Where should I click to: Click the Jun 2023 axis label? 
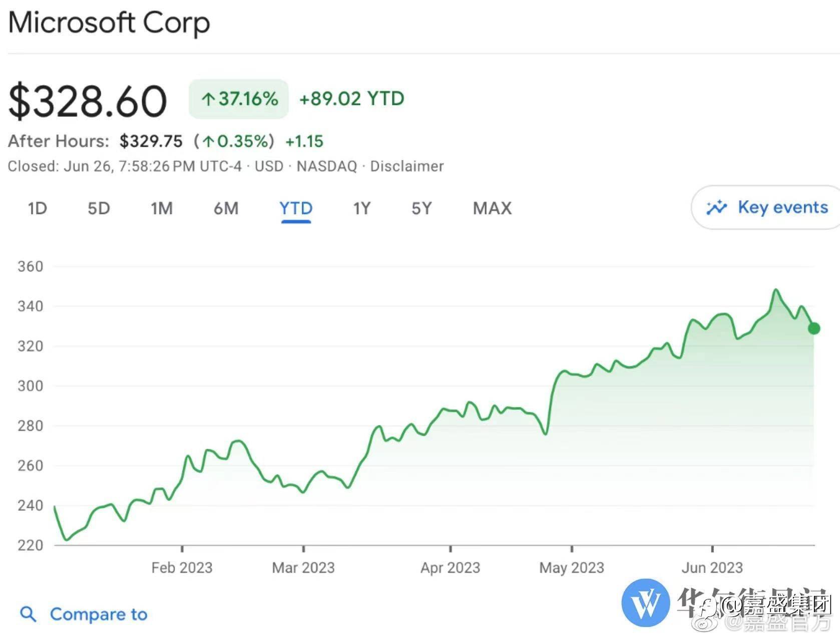tap(712, 568)
